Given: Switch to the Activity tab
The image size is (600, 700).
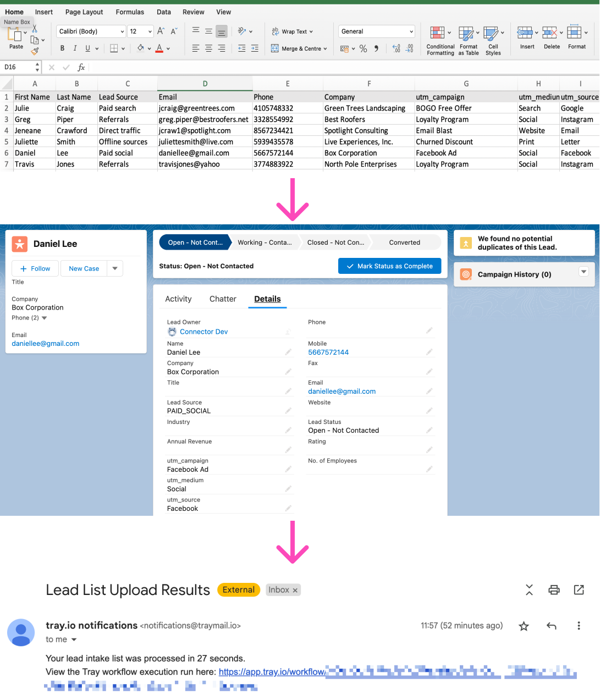Looking at the screenshot, I should [x=178, y=299].
